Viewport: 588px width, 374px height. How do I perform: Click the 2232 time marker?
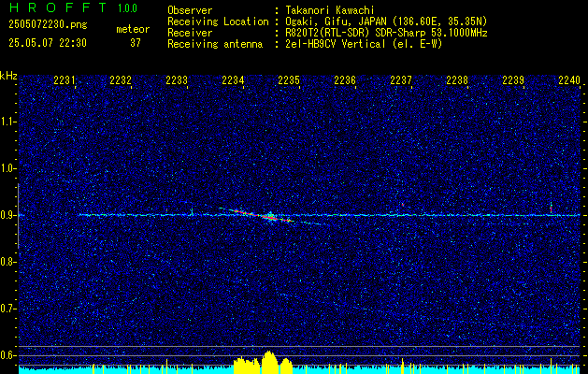121,79
